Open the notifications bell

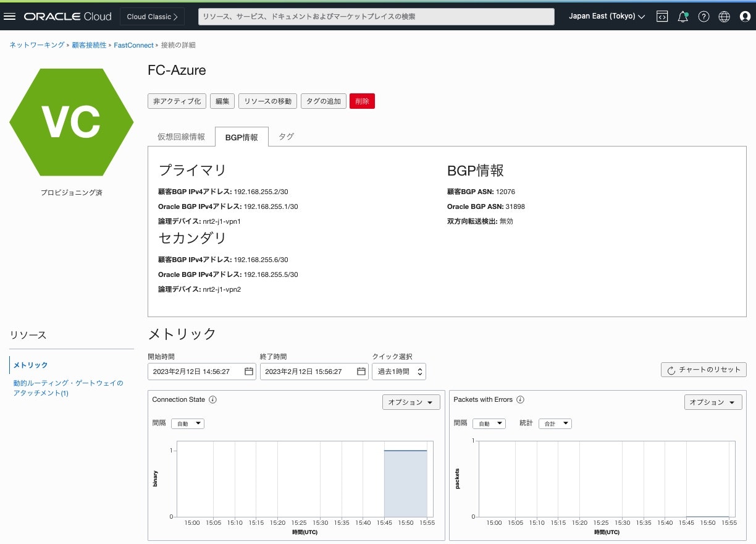(682, 17)
